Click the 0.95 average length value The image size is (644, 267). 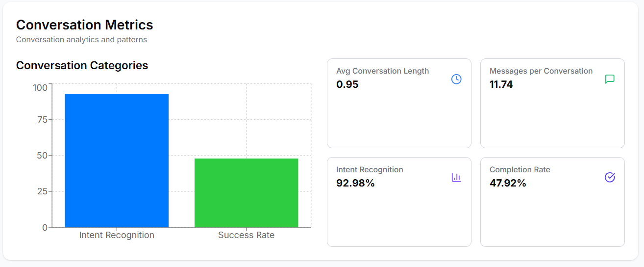tap(347, 84)
